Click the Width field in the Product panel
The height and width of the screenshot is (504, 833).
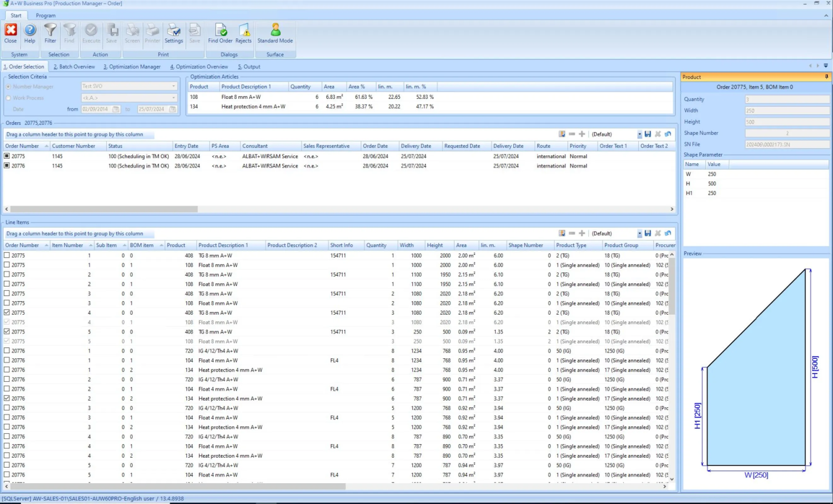[787, 110]
